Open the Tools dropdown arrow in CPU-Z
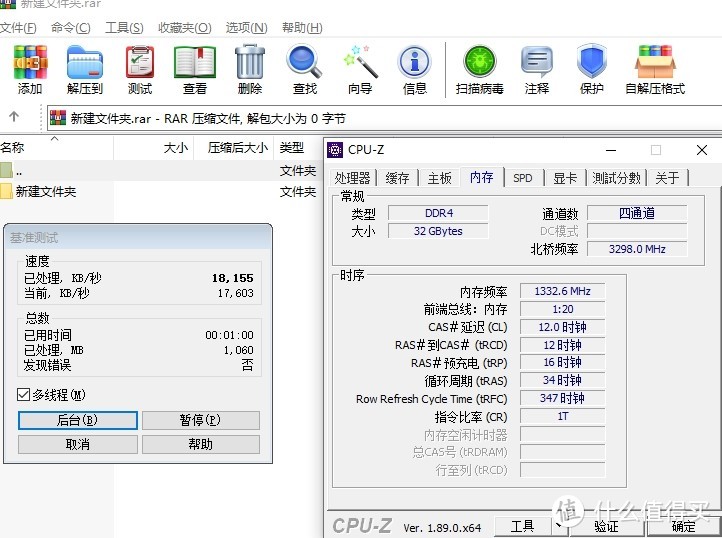Viewport: 722px width, 538px height. (559, 525)
